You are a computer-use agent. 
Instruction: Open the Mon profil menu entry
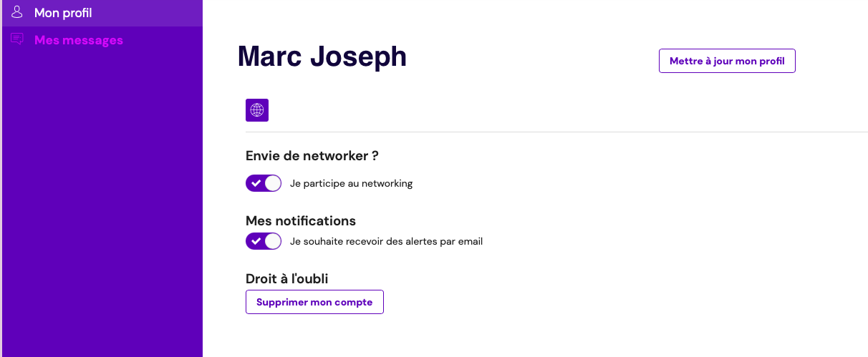point(63,13)
